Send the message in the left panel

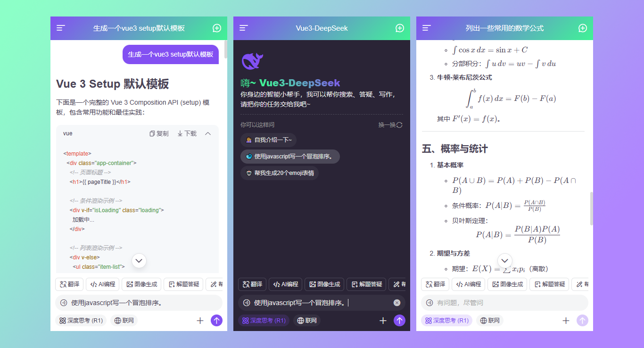216,321
